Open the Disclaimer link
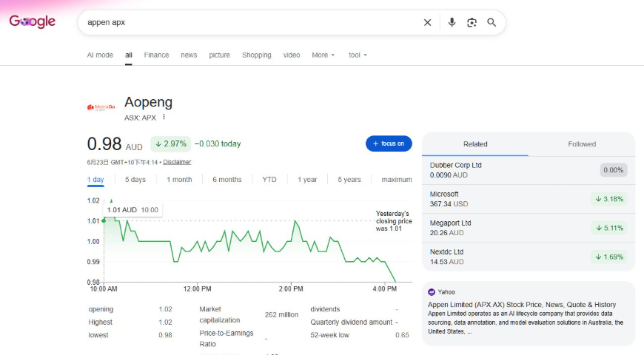644x355 pixels. tap(177, 162)
